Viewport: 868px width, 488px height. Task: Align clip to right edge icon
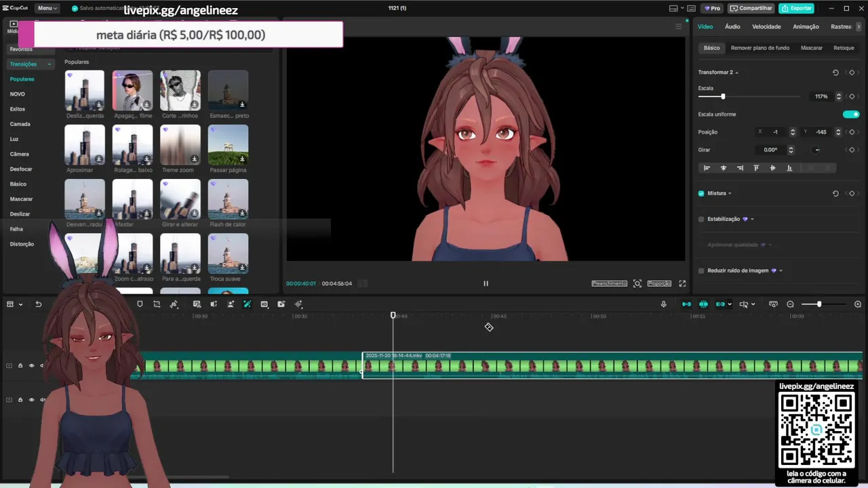[x=740, y=168]
